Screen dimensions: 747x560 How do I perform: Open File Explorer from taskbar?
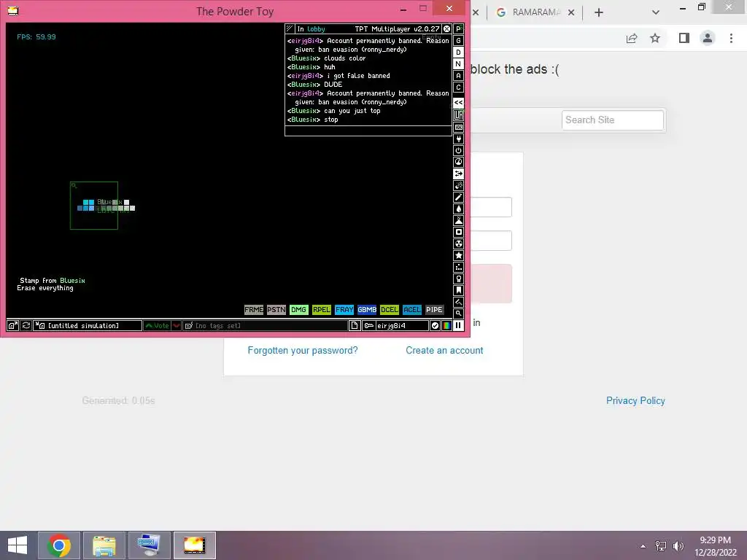click(104, 545)
